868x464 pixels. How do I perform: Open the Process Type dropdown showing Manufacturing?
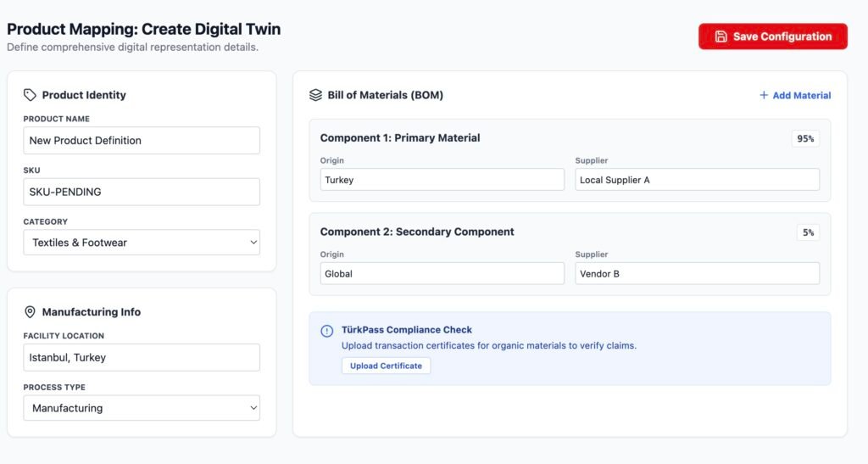(142, 408)
